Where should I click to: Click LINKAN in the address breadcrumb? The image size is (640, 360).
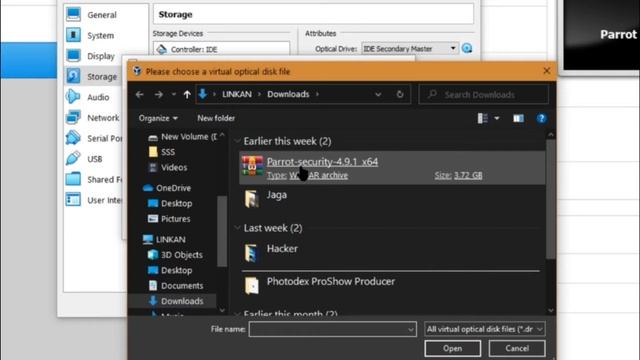237,94
